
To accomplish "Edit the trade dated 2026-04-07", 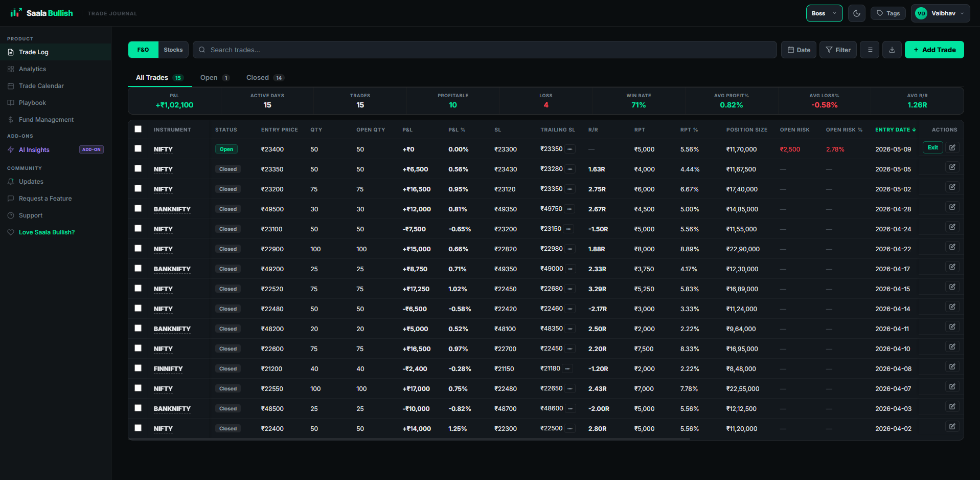I will pyautogui.click(x=952, y=386).
